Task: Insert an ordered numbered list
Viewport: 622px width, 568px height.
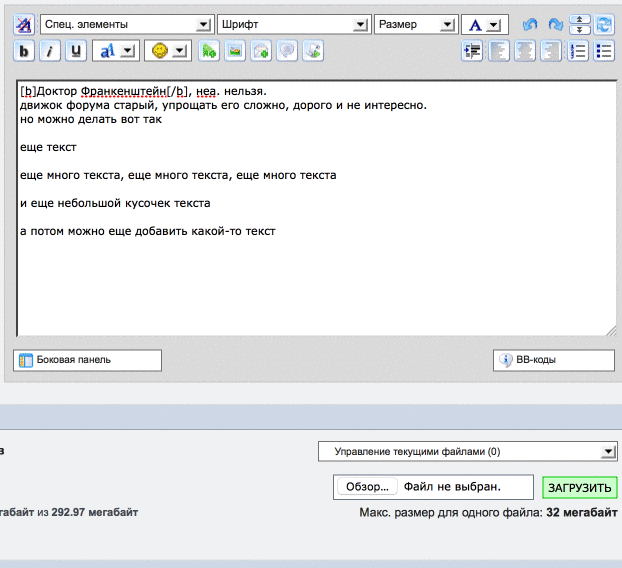Action: [578, 52]
